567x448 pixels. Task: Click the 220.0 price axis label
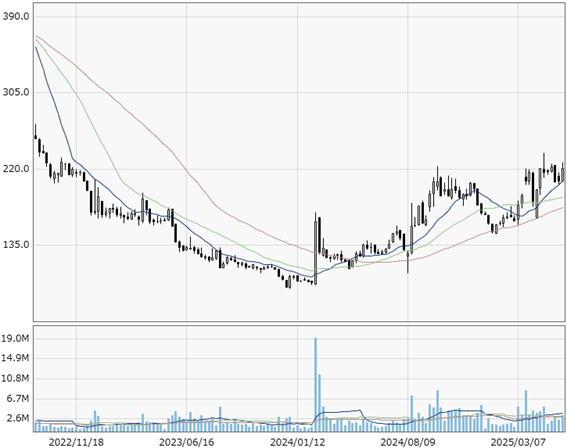click(x=16, y=169)
